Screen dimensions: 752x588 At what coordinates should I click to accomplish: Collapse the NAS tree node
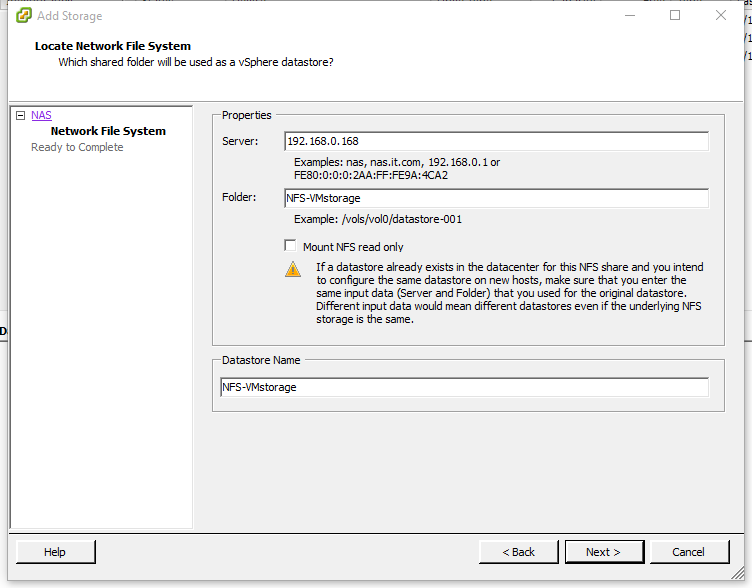(20, 116)
